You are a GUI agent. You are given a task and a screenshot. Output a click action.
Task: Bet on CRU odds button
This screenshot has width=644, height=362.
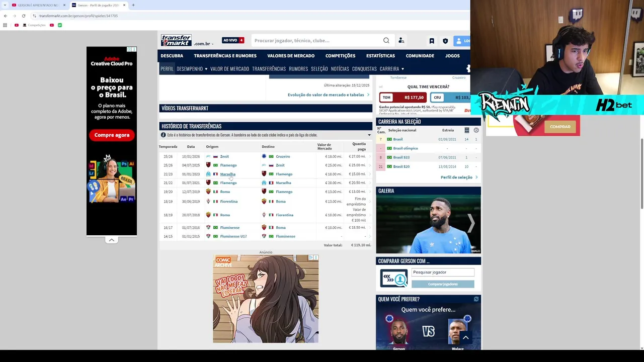(x=451, y=98)
